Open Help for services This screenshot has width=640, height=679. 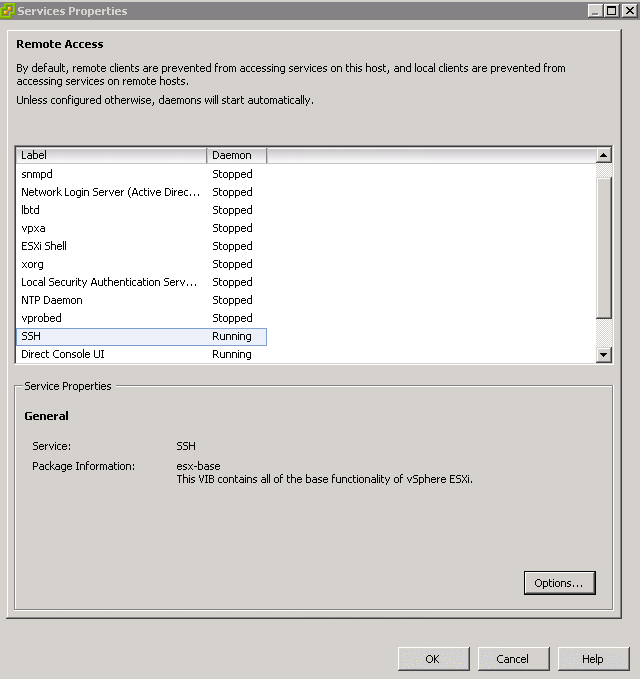tap(593, 659)
